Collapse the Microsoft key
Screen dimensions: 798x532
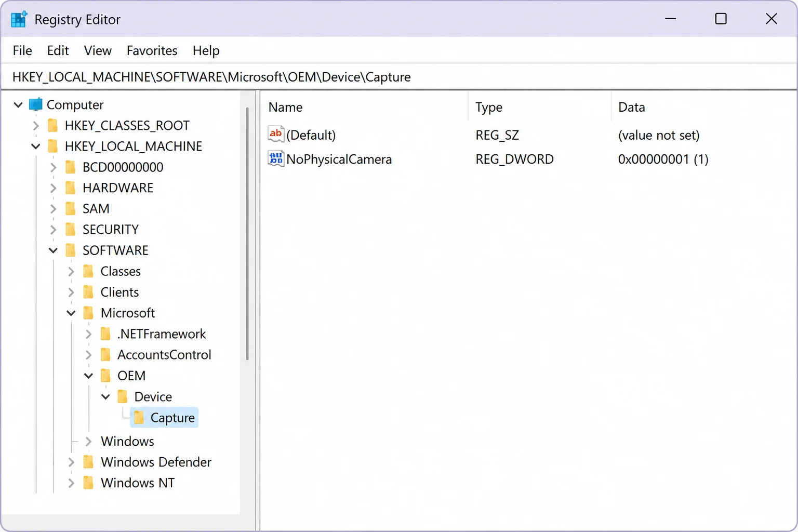(71, 313)
